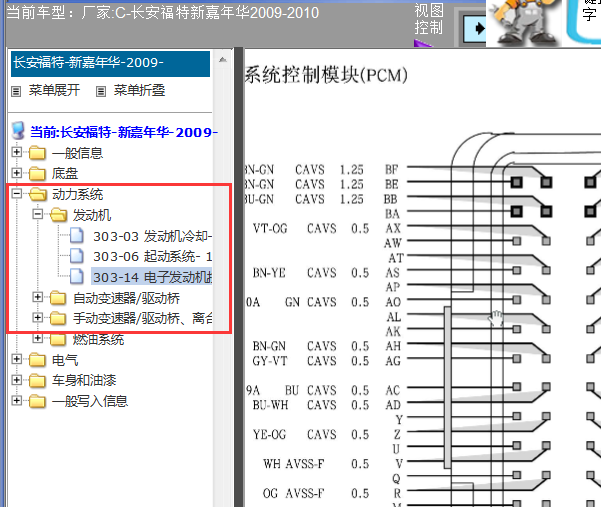
Task: Expand the 一般写入信息 folder node
Action: click(16, 400)
